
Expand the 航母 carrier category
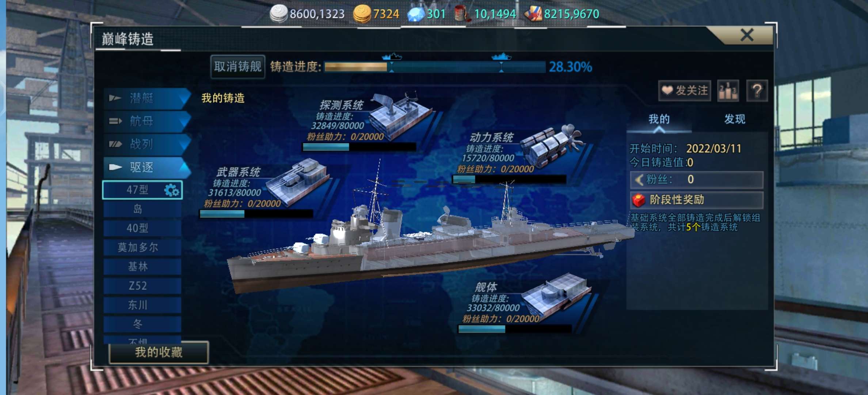coord(147,121)
